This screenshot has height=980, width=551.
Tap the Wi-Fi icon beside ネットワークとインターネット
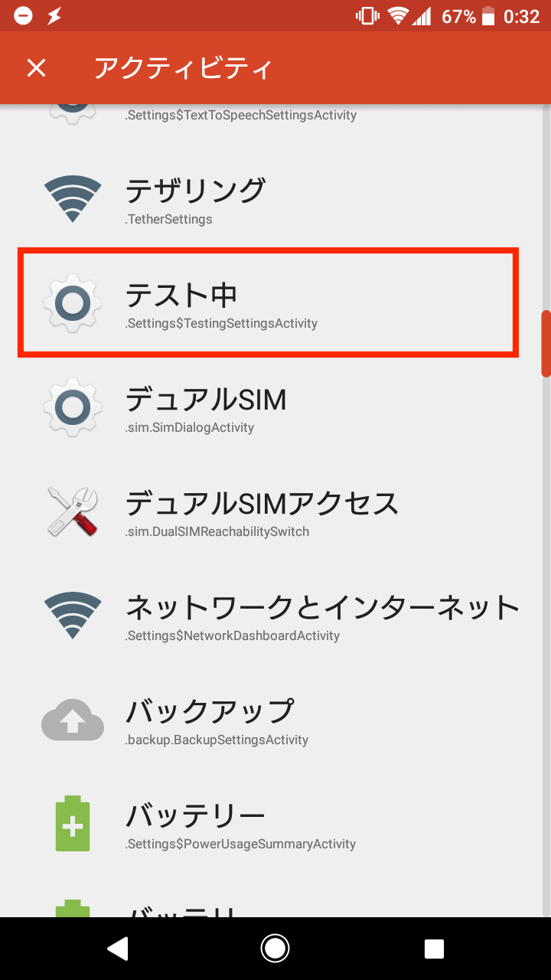click(73, 616)
